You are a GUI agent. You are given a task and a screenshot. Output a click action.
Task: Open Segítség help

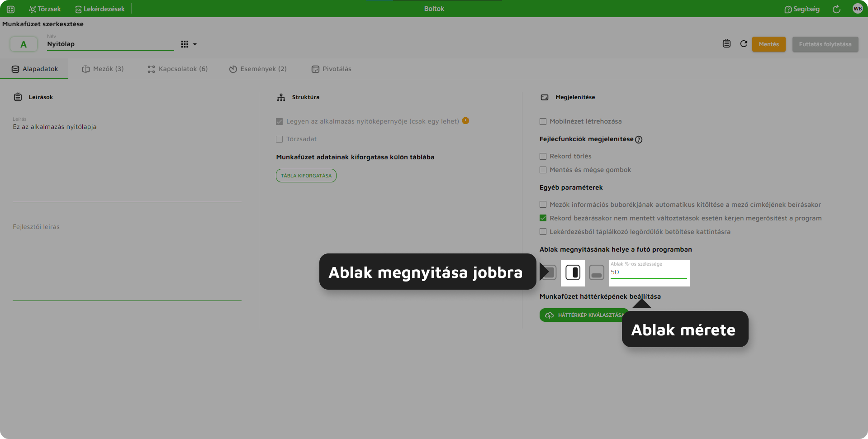[802, 9]
